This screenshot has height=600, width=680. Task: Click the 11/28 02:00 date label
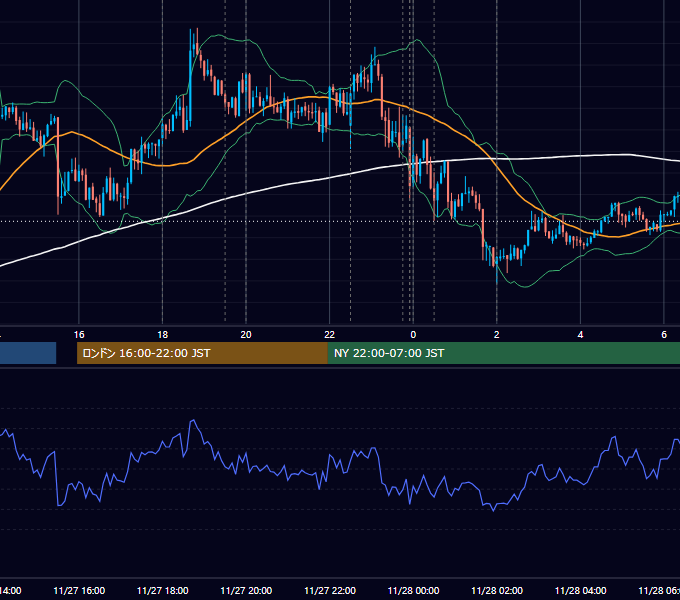pyautogui.click(x=497, y=590)
